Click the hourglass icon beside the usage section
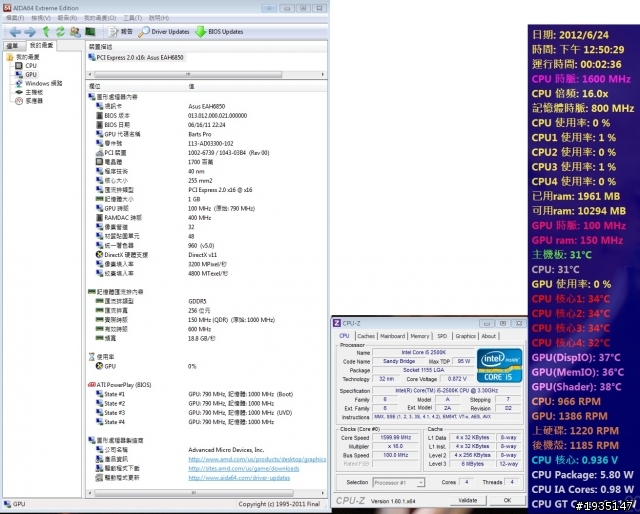Viewport: 640px width, 514px height. pos(91,357)
